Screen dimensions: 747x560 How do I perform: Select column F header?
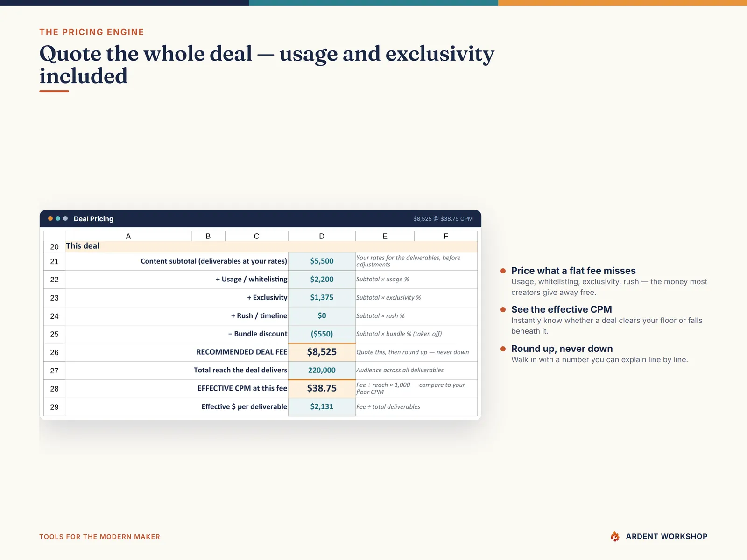pos(446,236)
